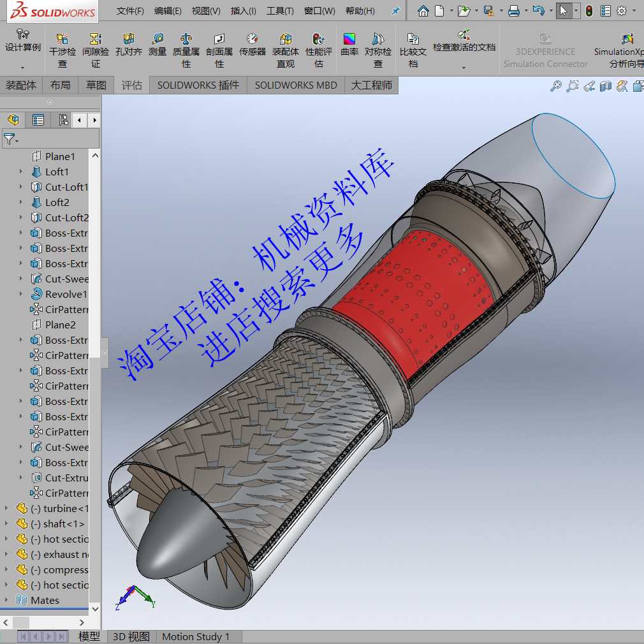Click the Zoom to Fit icon
644x644 pixels.
point(556,86)
